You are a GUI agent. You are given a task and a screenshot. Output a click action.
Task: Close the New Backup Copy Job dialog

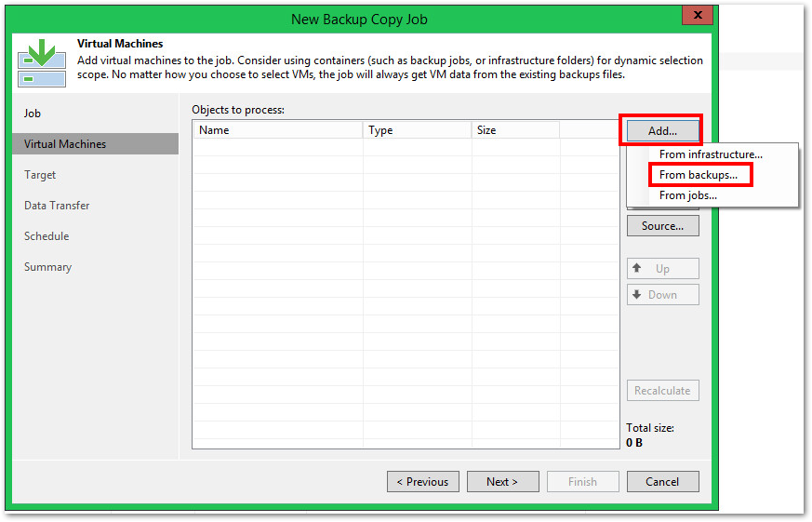pyautogui.click(x=697, y=16)
